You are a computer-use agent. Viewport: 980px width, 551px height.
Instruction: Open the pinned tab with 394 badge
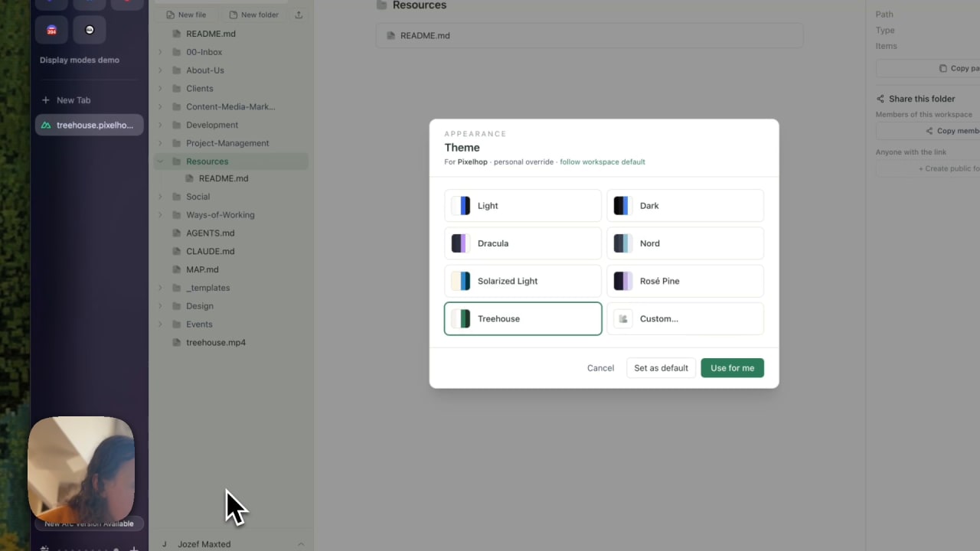point(52,30)
